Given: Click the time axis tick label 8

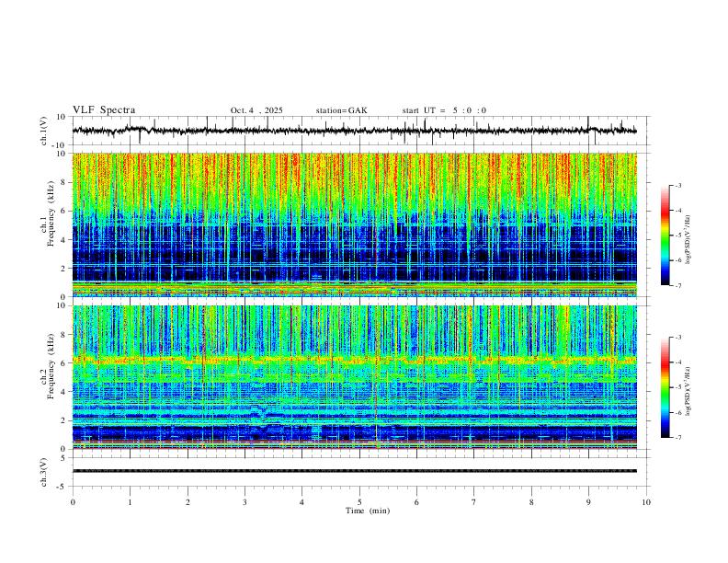Looking at the screenshot, I should 531,502.
